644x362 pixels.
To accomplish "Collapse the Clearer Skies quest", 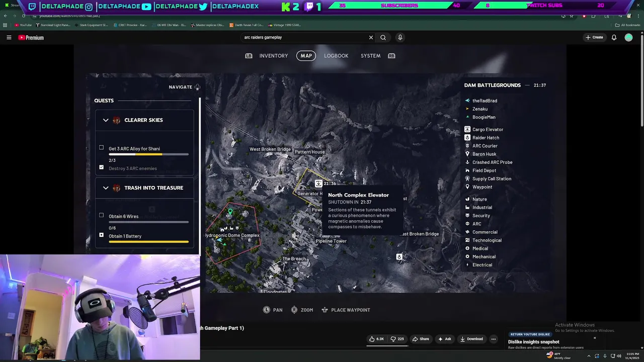I will click(x=106, y=120).
